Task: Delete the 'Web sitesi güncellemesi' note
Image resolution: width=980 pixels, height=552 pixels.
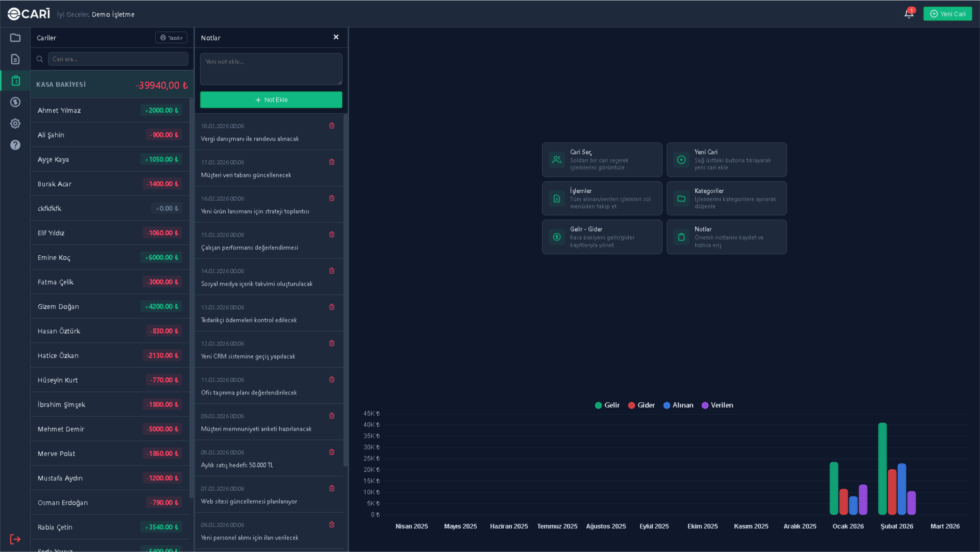Action: click(x=332, y=488)
